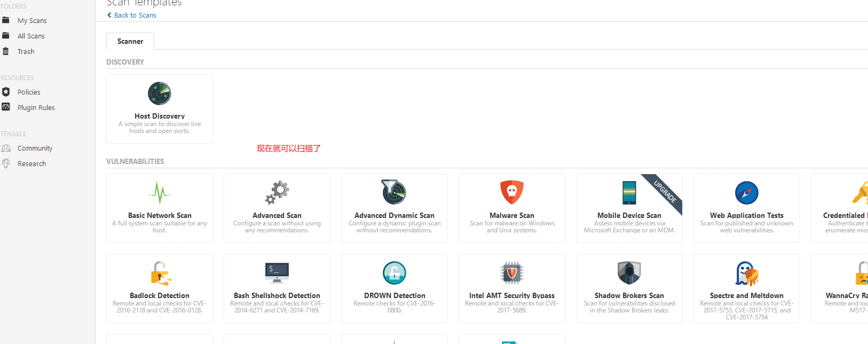Screen dimensions: 868x344
Task: Select Malware Scan template title
Action: click(x=512, y=215)
